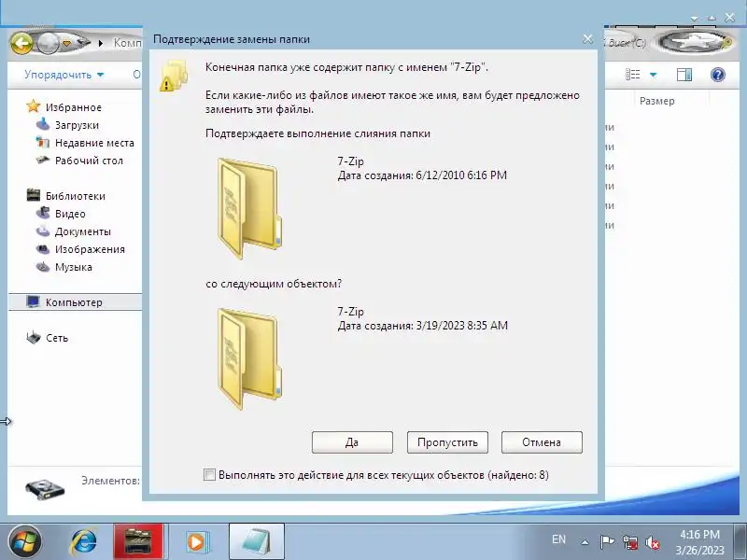Click the Explorer back navigation arrow

(x=21, y=44)
